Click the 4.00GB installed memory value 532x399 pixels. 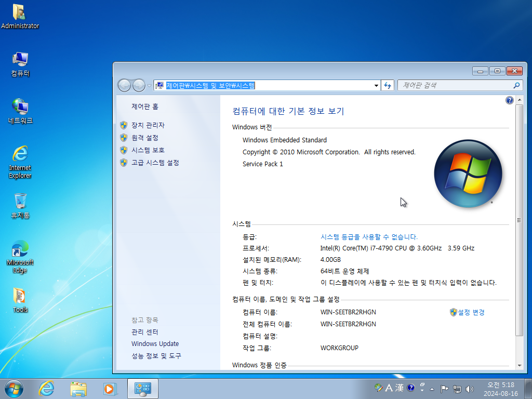click(330, 260)
